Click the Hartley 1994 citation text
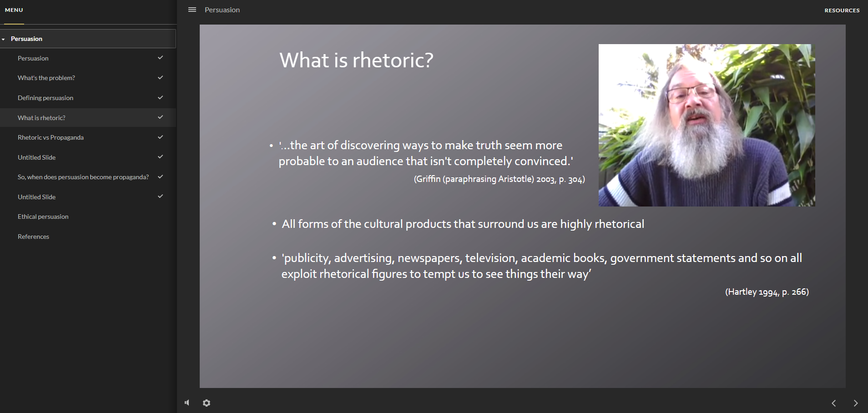 767,292
